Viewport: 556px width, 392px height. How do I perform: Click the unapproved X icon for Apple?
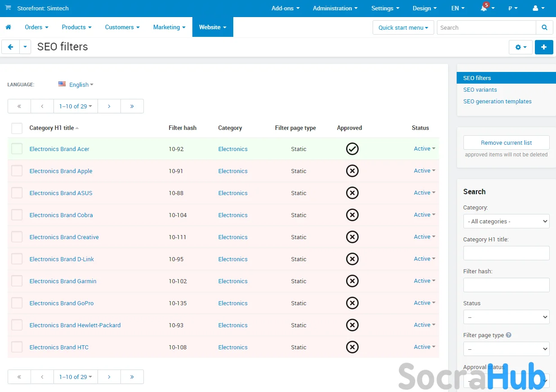click(x=352, y=171)
